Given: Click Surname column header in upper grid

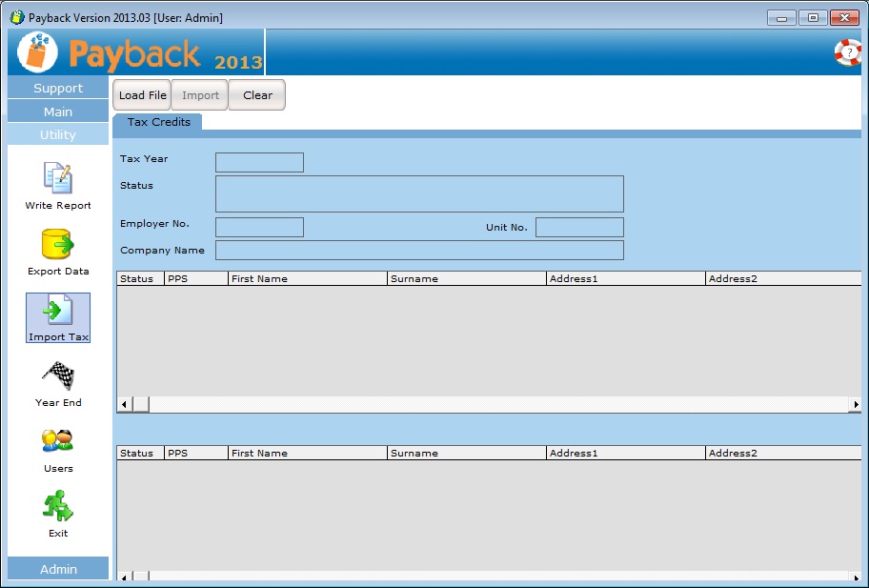Looking at the screenshot, I should pos(466,279).
